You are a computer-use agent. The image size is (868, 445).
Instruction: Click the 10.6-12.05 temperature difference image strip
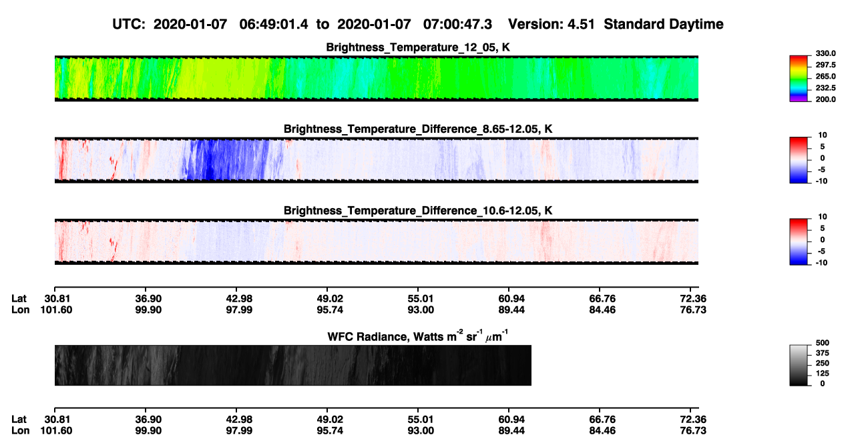tap(377, 242)
